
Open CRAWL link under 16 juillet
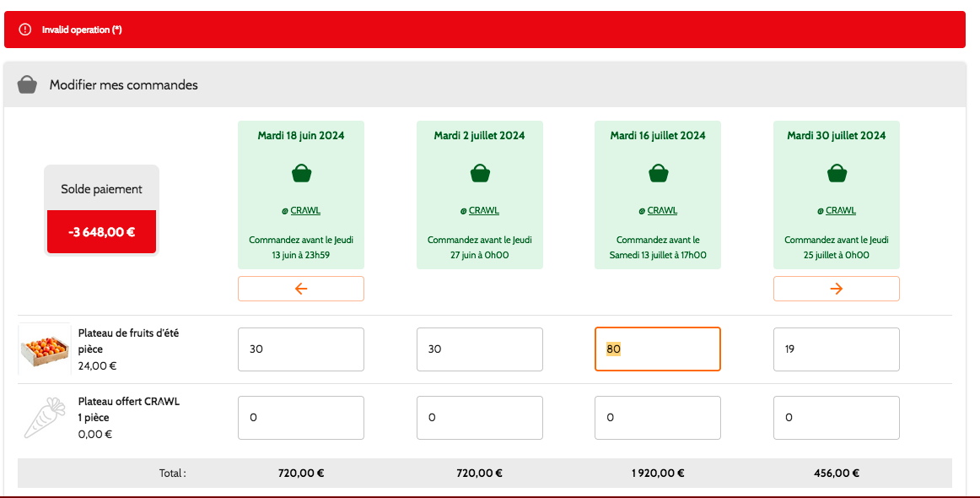coord(662,211)
